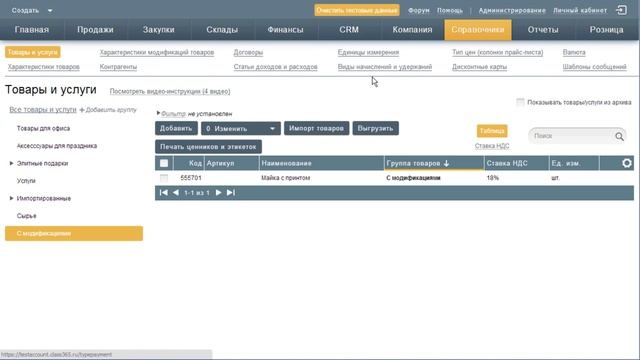Click the Добавить button
The image size is (640, 360).
coord(176,129)
